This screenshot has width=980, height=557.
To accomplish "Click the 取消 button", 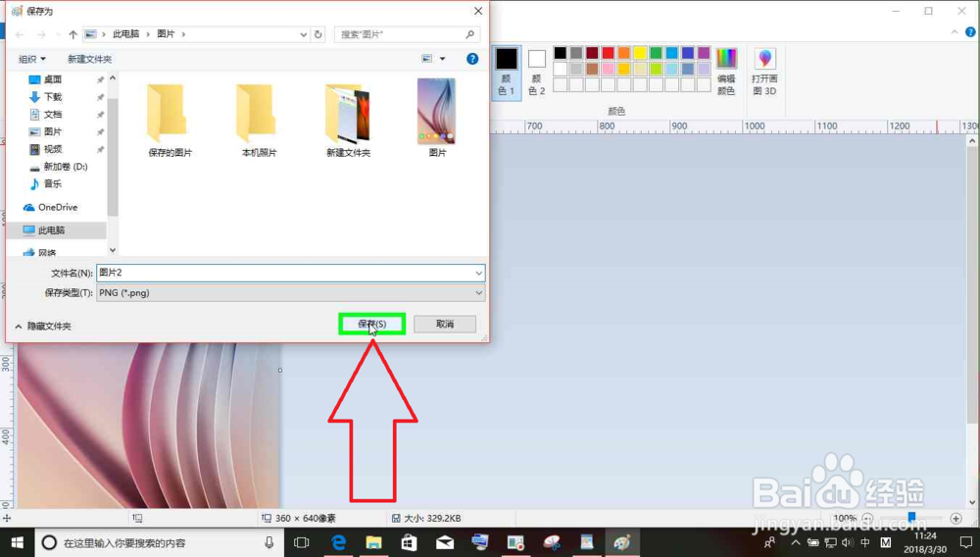I will pos(445,324).
